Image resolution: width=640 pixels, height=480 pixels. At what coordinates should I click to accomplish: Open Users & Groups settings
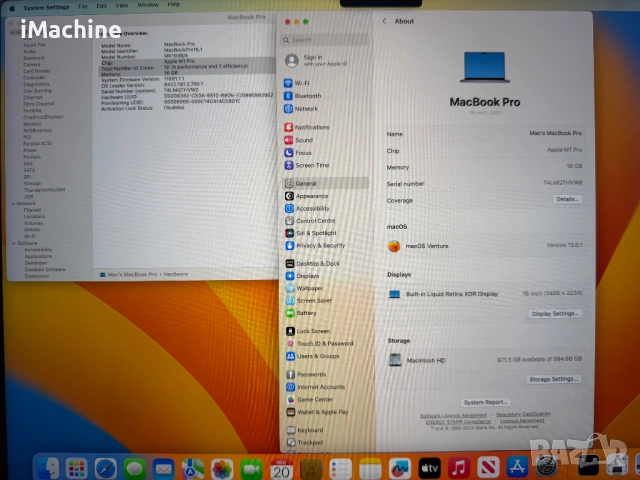click(313, 356)
